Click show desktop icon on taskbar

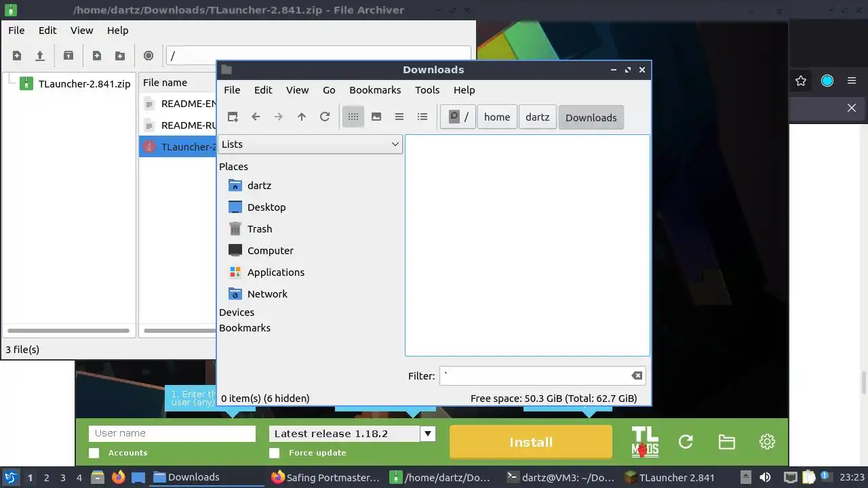pyautogui.click(x=138, y=477)
